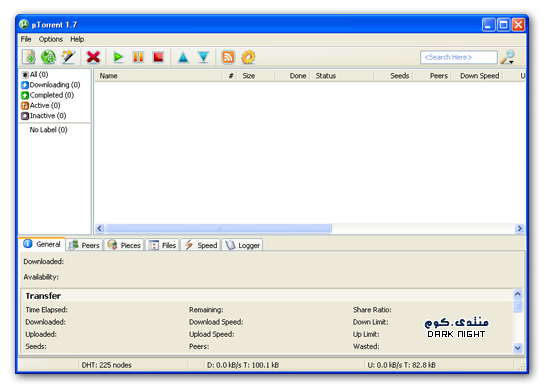Click the green Start torrent play icon

coord(118,57)
